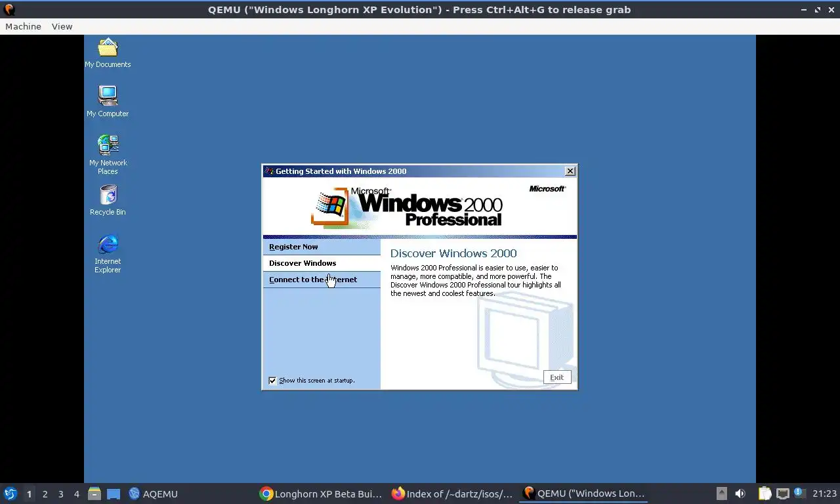Click the QEMU icon in title bar
This screenshot has height=504, width=840.
tap(9, 10)
